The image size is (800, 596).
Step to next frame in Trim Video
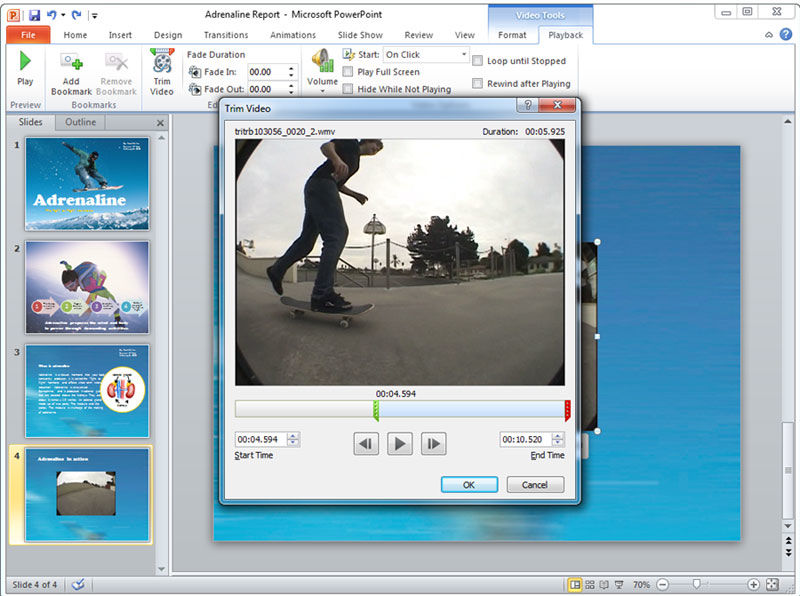[433, 444]
